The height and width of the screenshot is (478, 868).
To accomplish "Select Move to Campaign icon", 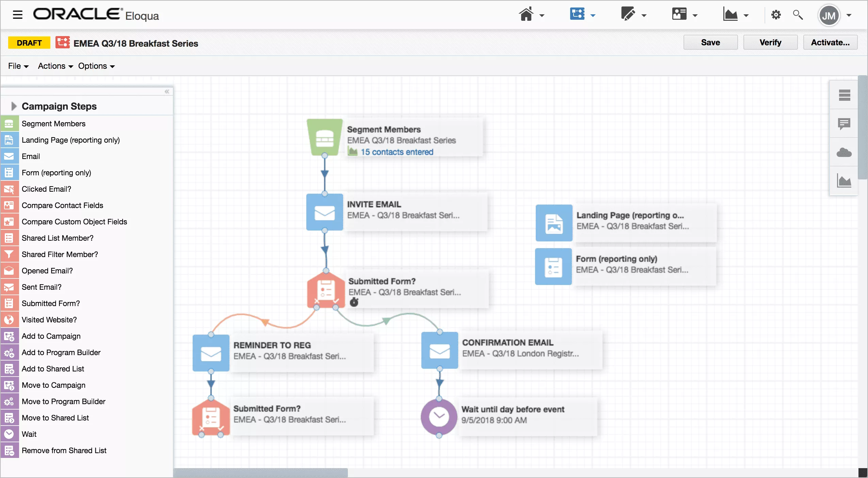I will tap(9, 385).
